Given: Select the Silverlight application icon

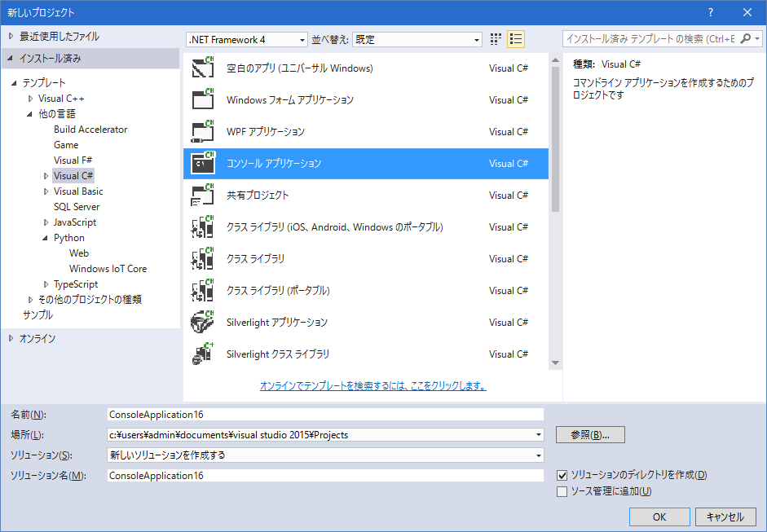Looking at the screenshot, I should point(202,323).
